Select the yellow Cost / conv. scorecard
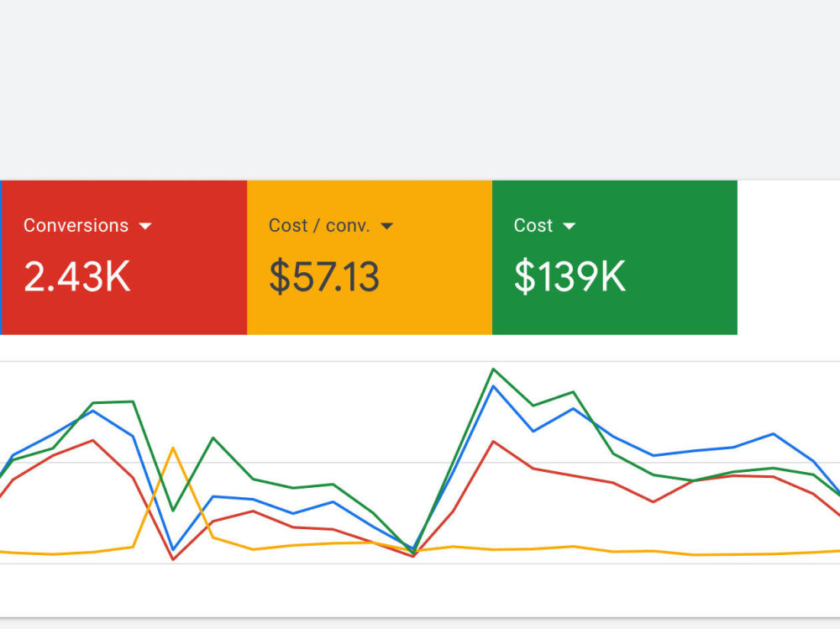Viewport: 840px width, 629px height. click(x=370, y=257)
